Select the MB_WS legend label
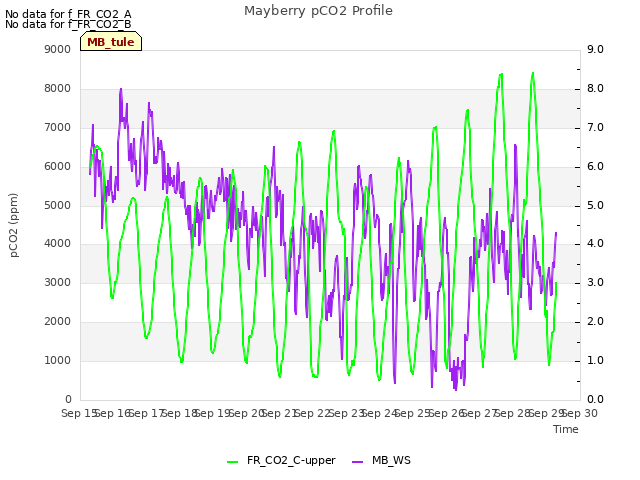640x480 pixels. click(391, 461)
